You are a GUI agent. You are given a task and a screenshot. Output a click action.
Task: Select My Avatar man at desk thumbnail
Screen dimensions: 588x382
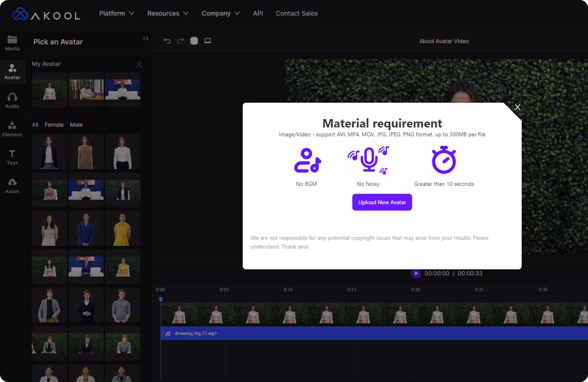click(86, 90)
